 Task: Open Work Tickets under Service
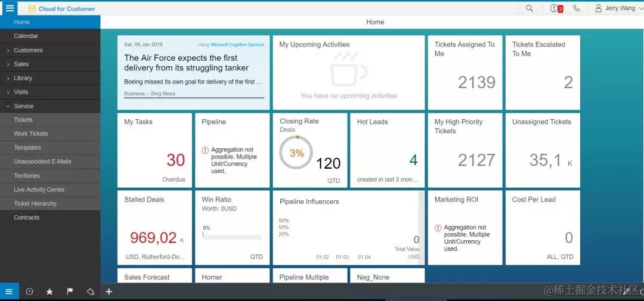coord(50,134)
